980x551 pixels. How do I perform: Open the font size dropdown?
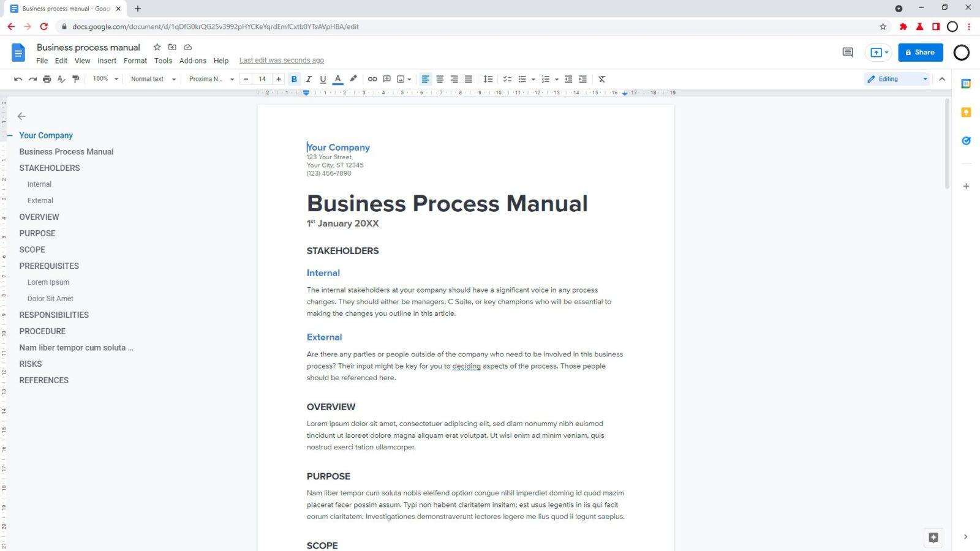click(262, 78)
